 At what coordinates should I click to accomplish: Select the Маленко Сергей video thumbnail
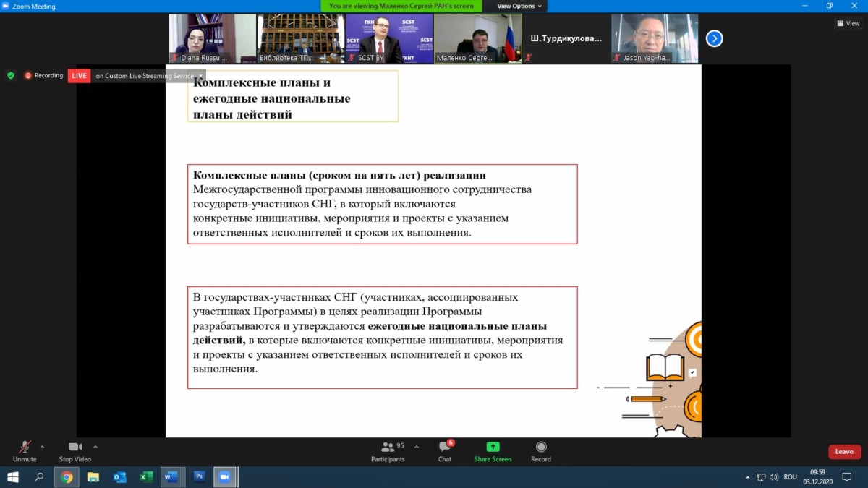[477, 38]
